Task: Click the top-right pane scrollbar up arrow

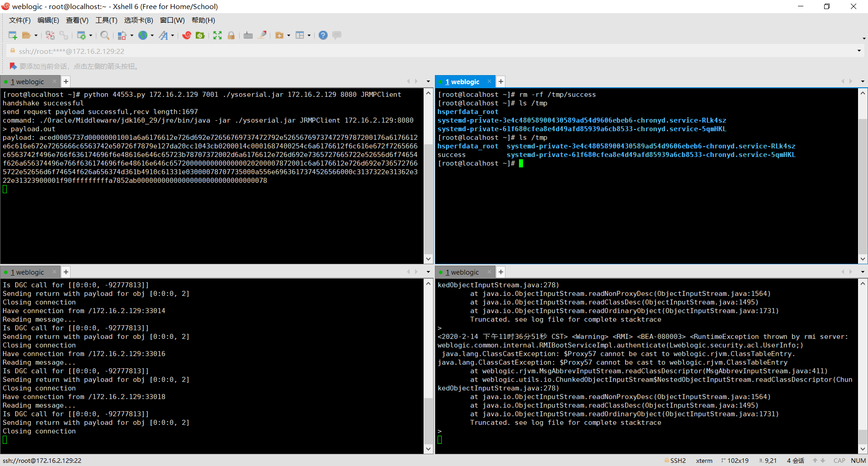Action: pos(863,93)
